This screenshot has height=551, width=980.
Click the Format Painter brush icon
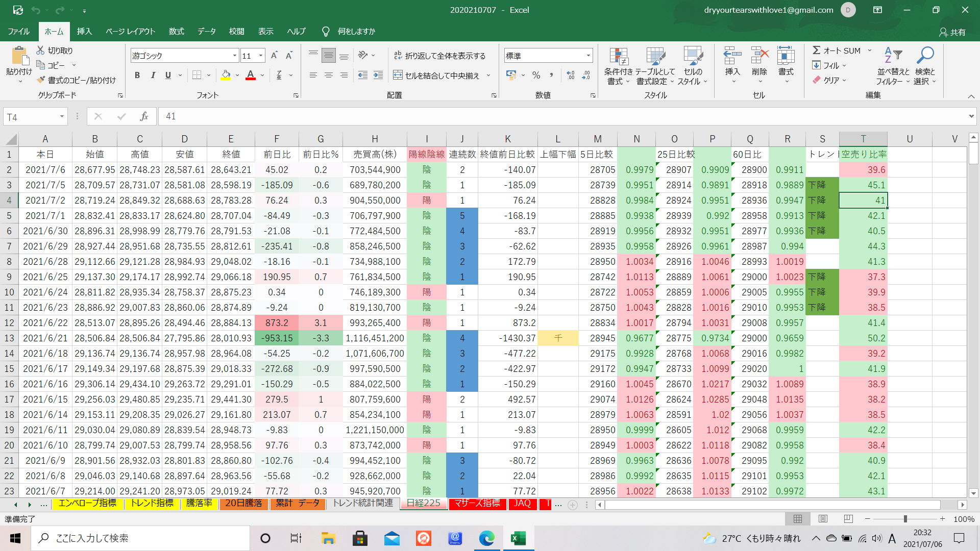pos(41,80)
